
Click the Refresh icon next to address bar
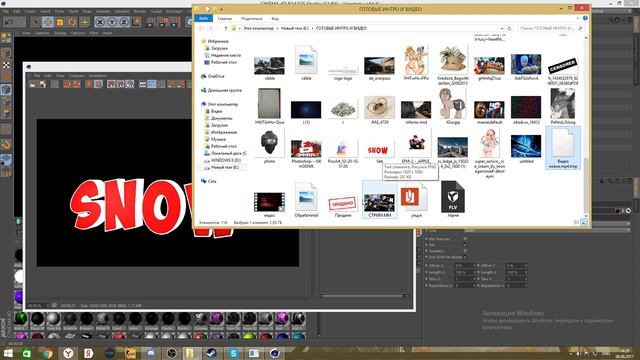point(509,28)
